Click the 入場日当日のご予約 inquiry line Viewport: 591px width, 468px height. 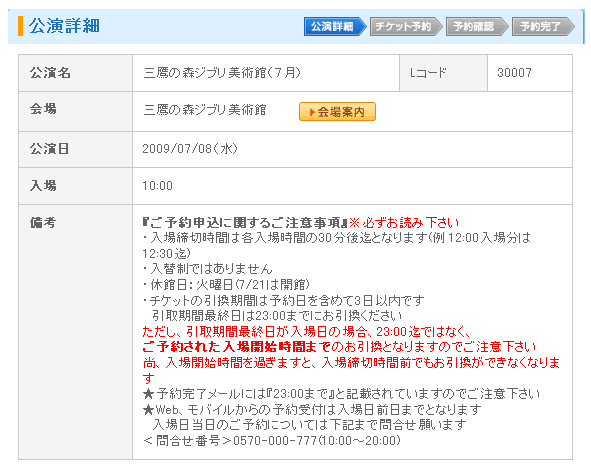[309, 425]
